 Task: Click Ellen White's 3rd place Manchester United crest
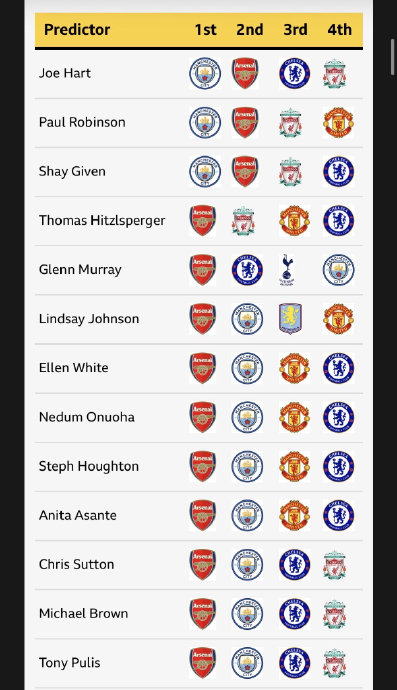[294, 368]
